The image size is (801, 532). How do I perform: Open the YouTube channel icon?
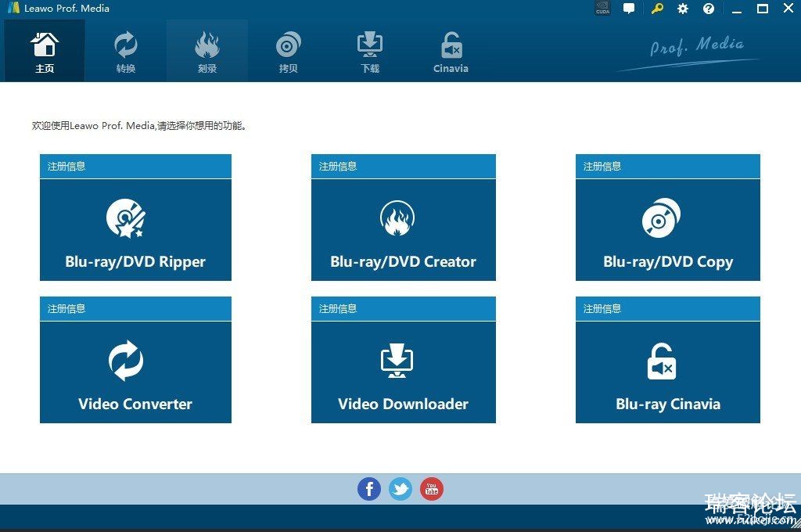pos(432,489)
